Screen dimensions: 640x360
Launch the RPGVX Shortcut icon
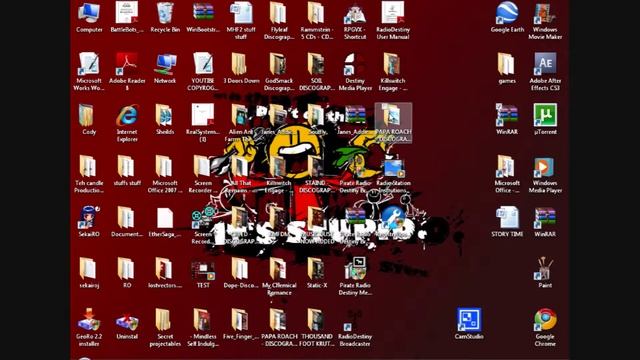coord(355,13)
